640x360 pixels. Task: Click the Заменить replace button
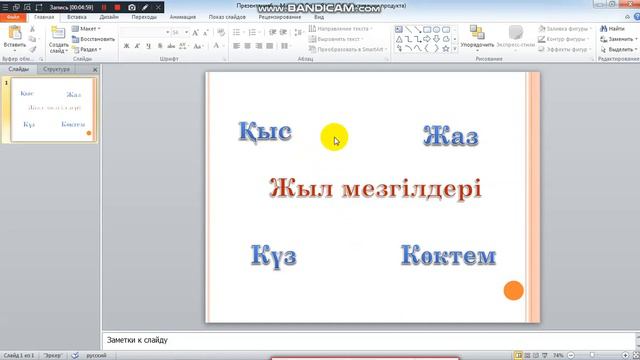619,39
